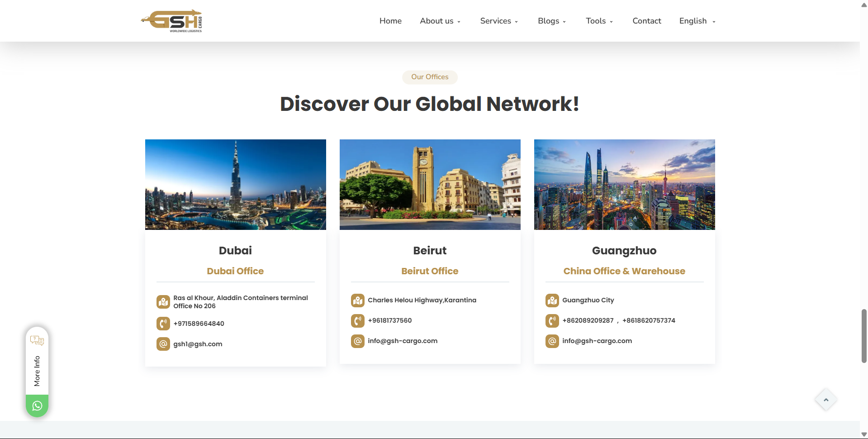The height and width of the screenshot is (439, 868).
Task: Open WhatsApp chat via green icon
Action: tap(37, 406)
